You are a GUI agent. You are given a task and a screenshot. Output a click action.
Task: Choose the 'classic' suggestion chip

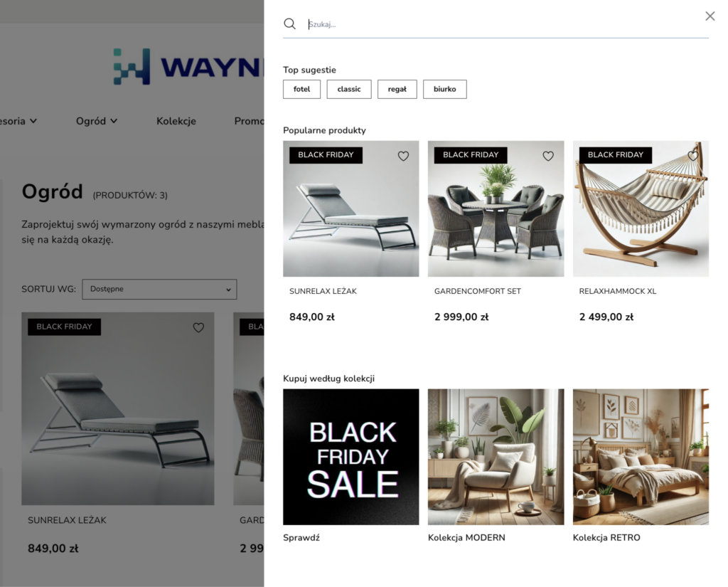pos(349,89)
